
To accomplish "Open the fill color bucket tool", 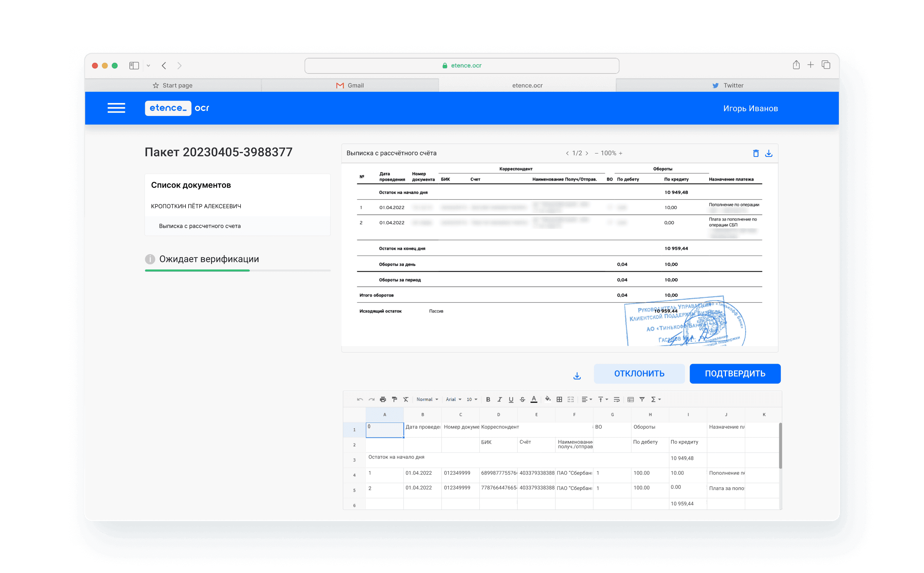I will pos(547,399).
